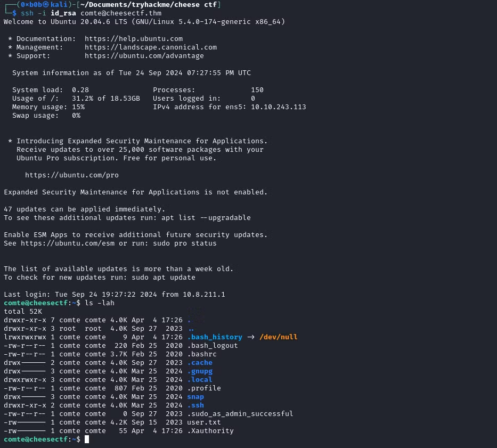This screenshot has width=497, height=448.
Task: Open the https://help.ubuntu.com documentation link
Action: pyautogui.click(x=133, y=39)
